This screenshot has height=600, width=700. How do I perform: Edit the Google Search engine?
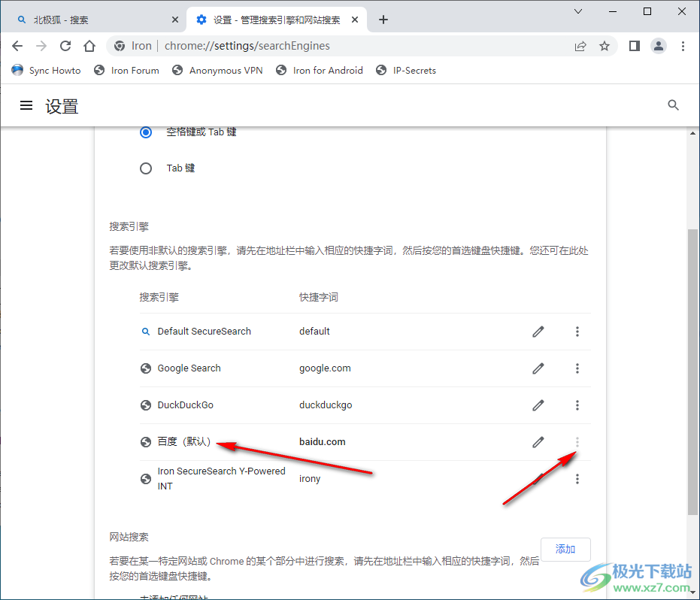coord(538,368)
